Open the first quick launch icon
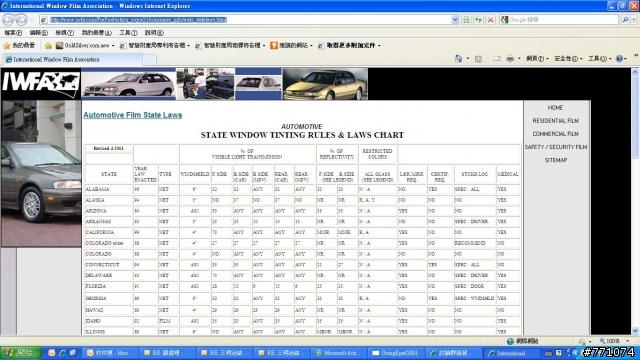 click(52, 353)
